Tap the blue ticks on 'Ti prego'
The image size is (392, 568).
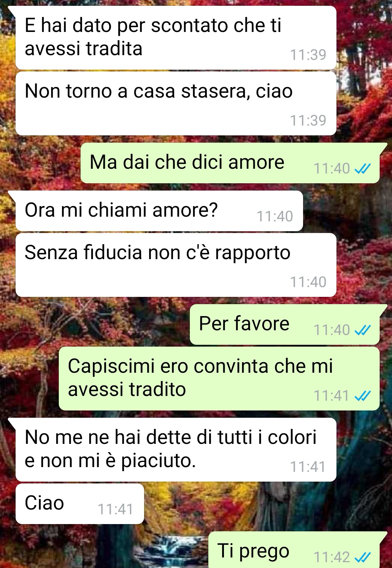pyautogui.click(x=362, y=557)
